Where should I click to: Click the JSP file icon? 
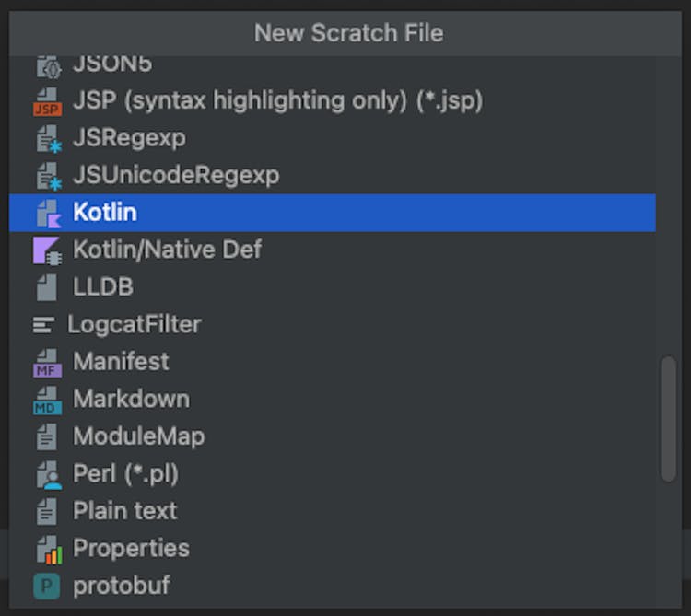(x=47, y=101)
